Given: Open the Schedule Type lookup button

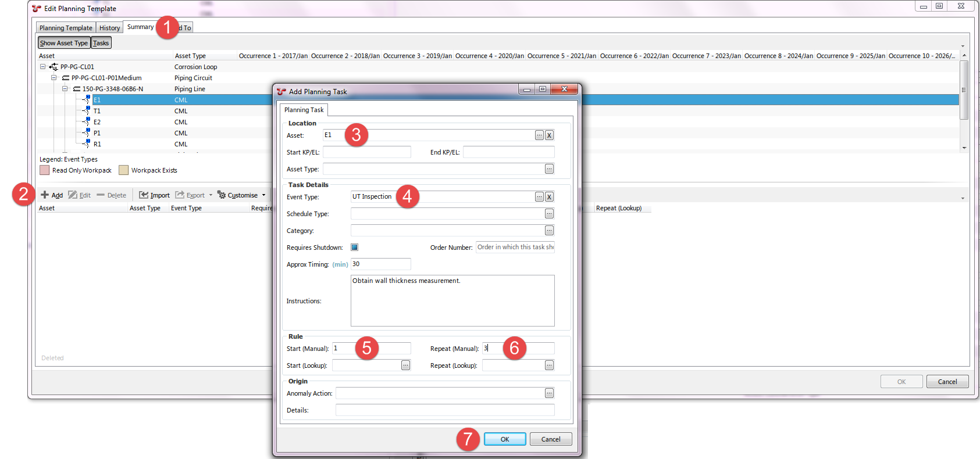Looking at the screenshot, I should [549, 214].
